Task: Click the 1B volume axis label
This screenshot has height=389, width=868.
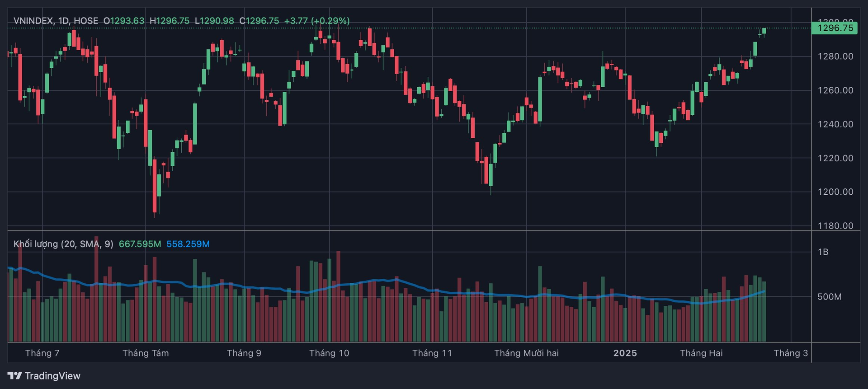Action: 823,252
